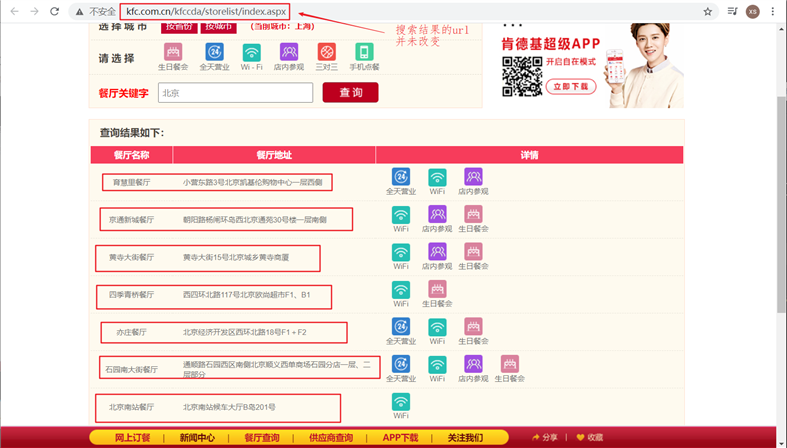This screenshot has height=448, width=787.
Task: Click 生日餐会 icon in 京通新城餐厅 row
Action: [x=473, y=214]
